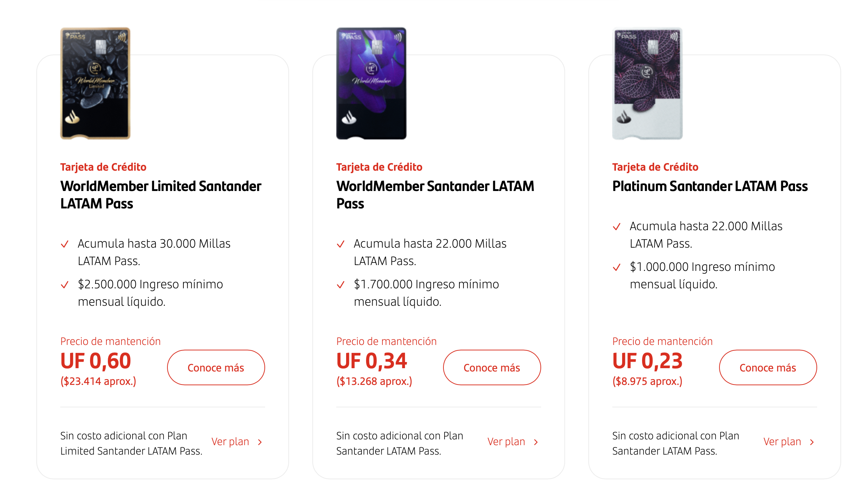Open Conoce más for WorldMember Santander card
The height and width of the screenshot is (496, 868).
[x=492, y=367]
